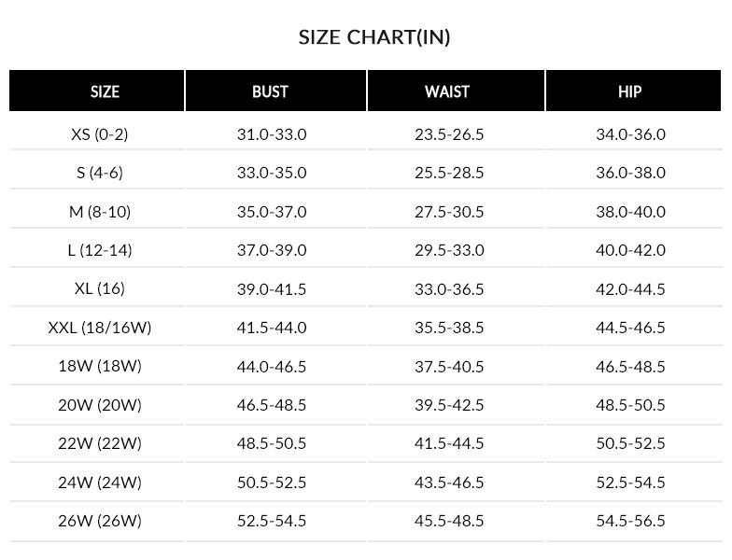Image resolution: width=732 pixels, height=560 pixels.
Task: Click the XS bust value 31.0-33.0
Action: (x=272, y=134)
